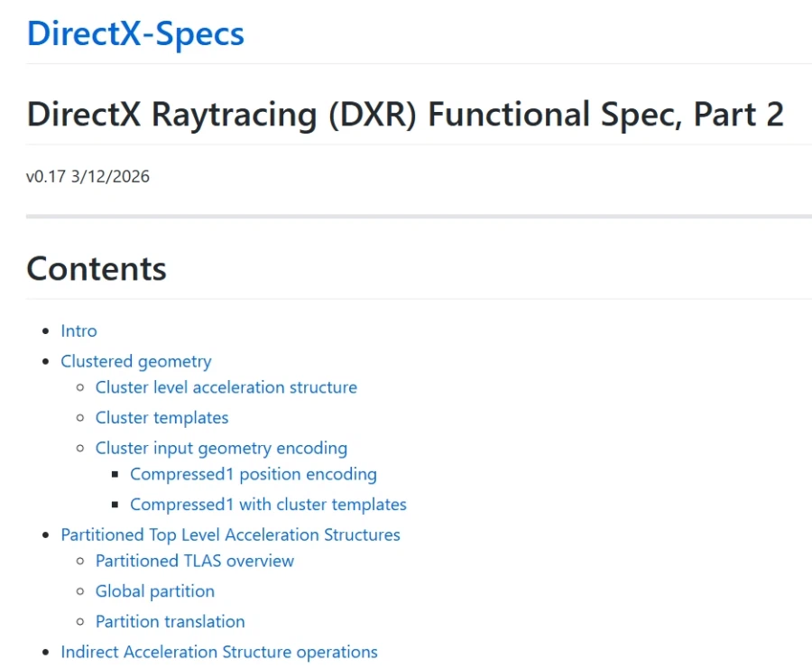Jump to the Intro section
The width and height of the screenshot is (812, 669).
pyautogui.click(x=78, y=330)
